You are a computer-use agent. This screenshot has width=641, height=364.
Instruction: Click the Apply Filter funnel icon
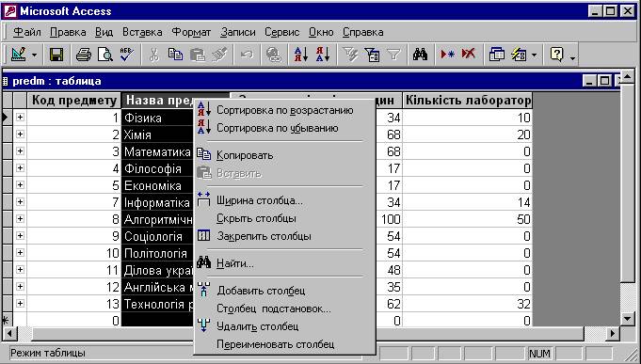393,55
